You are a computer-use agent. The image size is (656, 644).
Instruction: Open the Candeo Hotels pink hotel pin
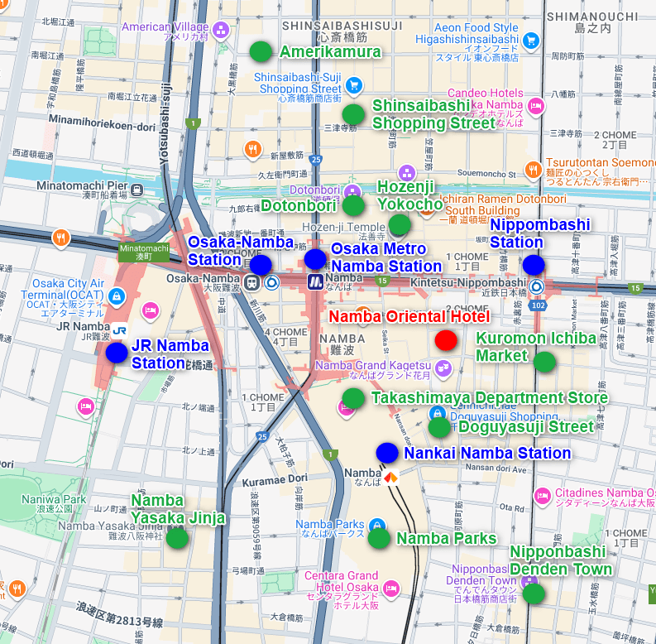click(536, 106)
